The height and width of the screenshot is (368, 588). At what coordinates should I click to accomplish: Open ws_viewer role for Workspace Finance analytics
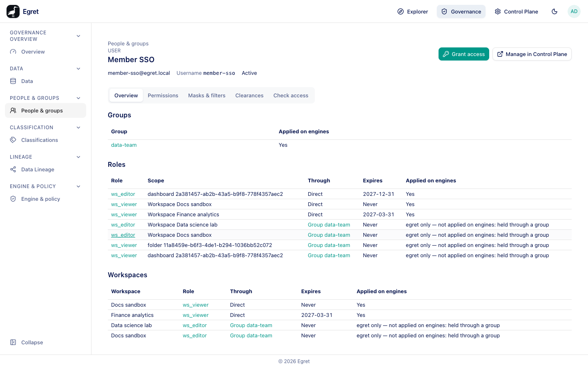pos(124,215)
